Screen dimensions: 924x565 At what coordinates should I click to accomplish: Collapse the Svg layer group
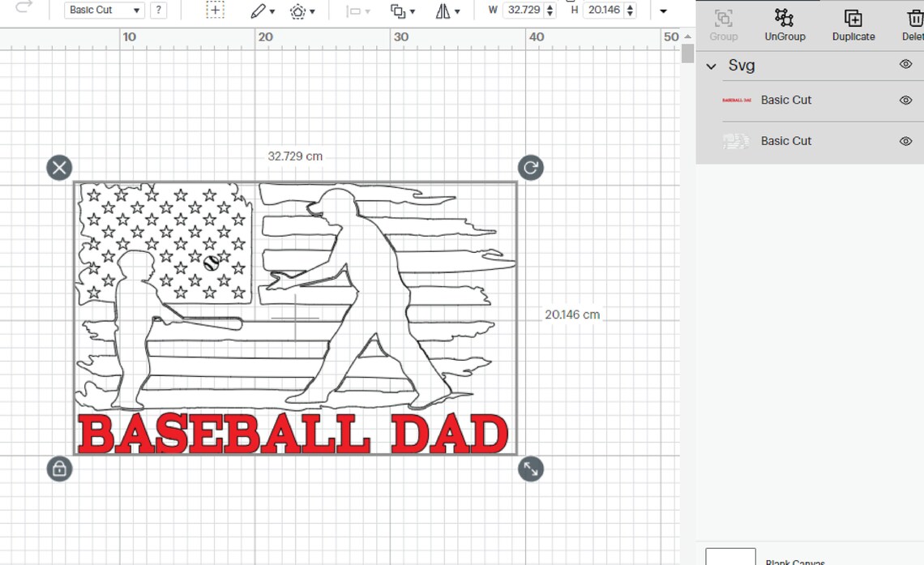click(712, 66)
